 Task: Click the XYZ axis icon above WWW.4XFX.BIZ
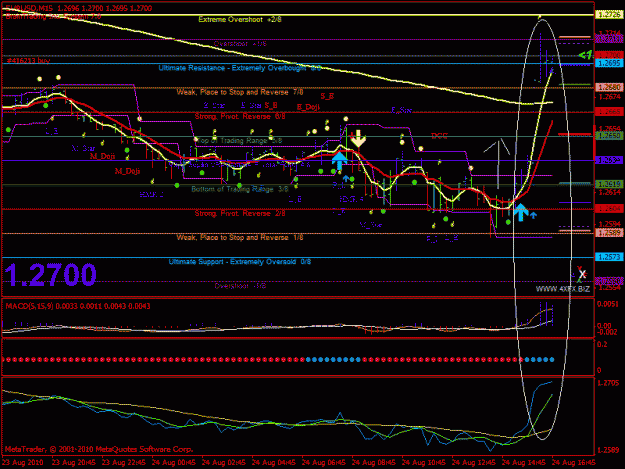click(x=582, y=275)
